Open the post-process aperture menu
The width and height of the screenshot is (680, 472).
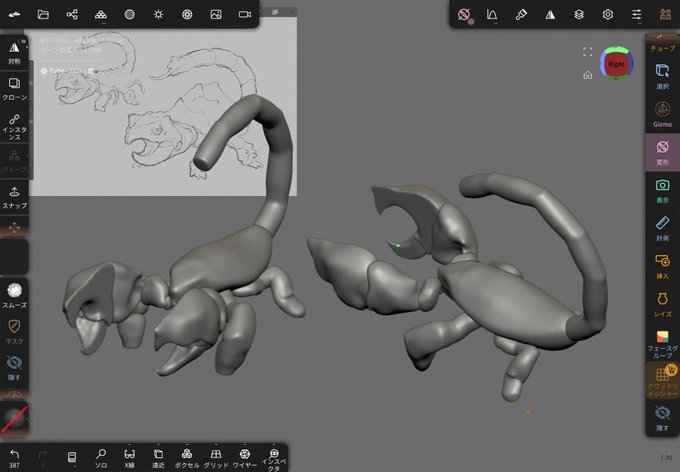[x=187, y=15]
